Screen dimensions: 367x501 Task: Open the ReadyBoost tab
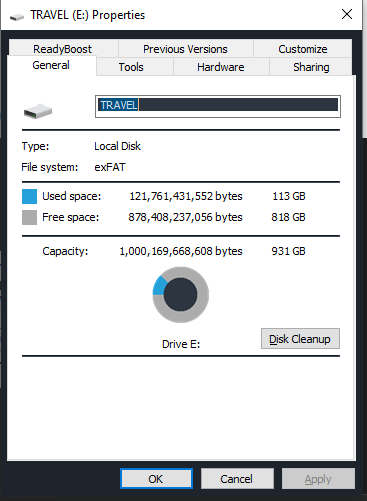[62, 49]
